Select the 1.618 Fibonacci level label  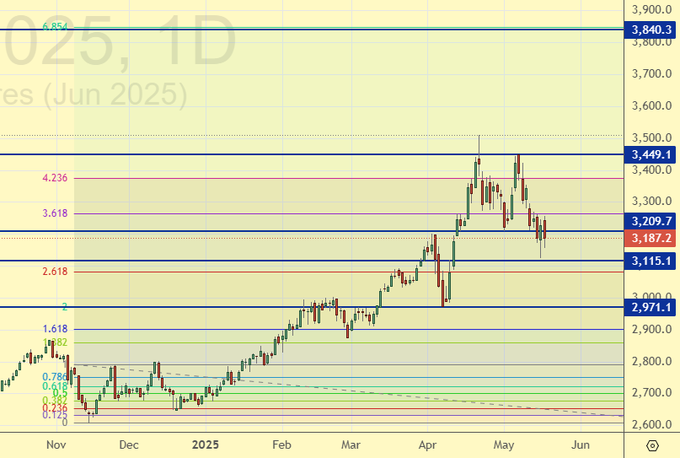click(x=54, y=329)
